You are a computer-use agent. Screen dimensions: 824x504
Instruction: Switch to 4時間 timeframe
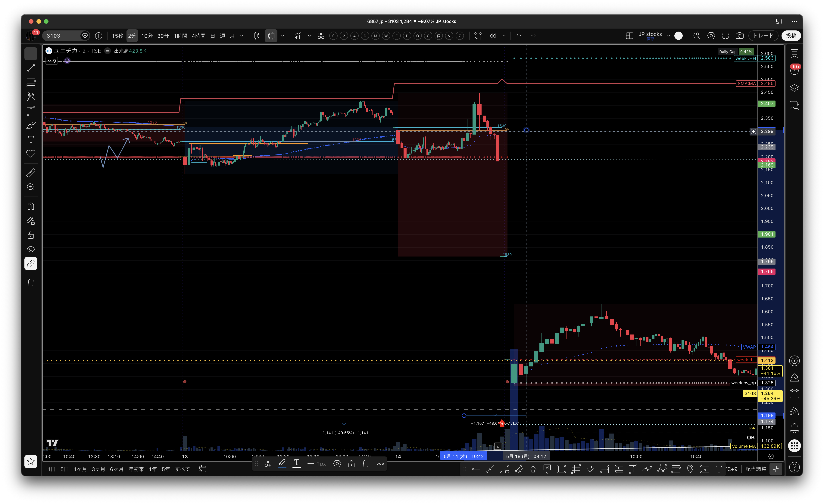point(198,36)
